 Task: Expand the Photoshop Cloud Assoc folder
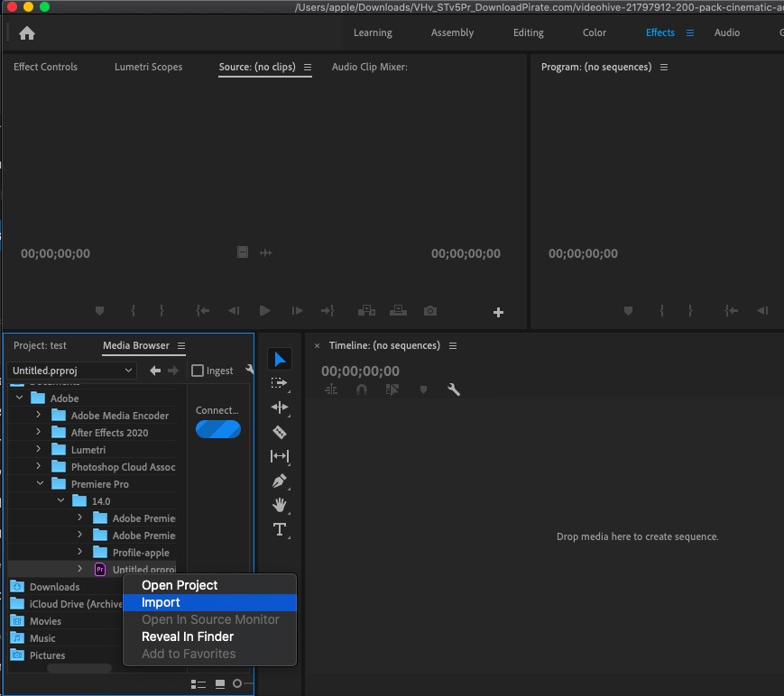coord(39,466)
